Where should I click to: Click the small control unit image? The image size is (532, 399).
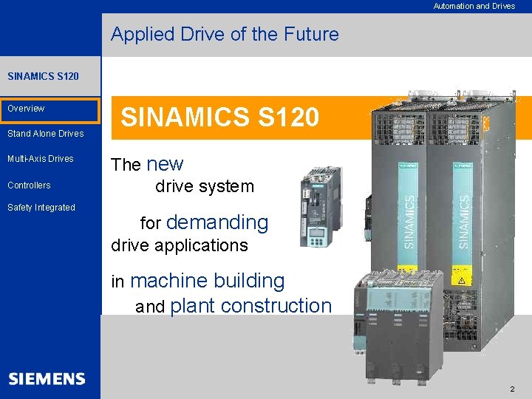(321, 207)
